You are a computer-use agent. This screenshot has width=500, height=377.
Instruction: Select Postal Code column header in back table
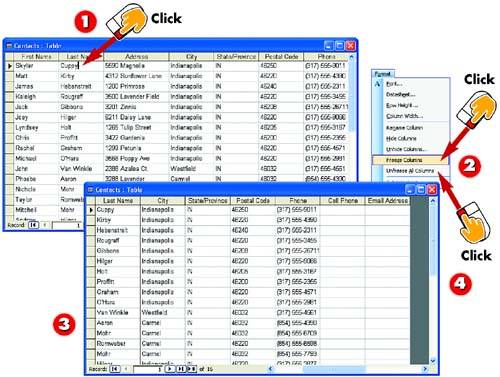click(x=281, y=57)
